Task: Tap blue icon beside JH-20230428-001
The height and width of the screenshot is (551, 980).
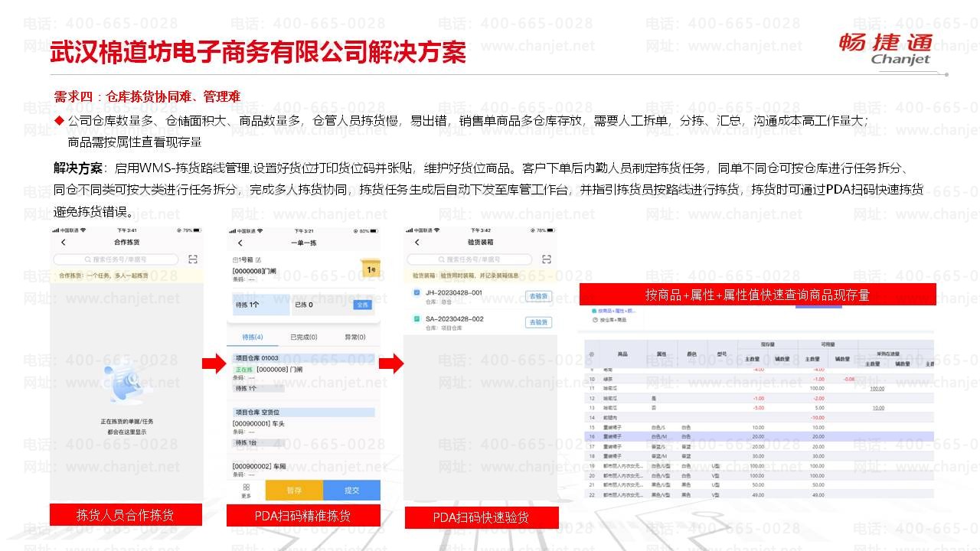Action: tap(416, 293)
